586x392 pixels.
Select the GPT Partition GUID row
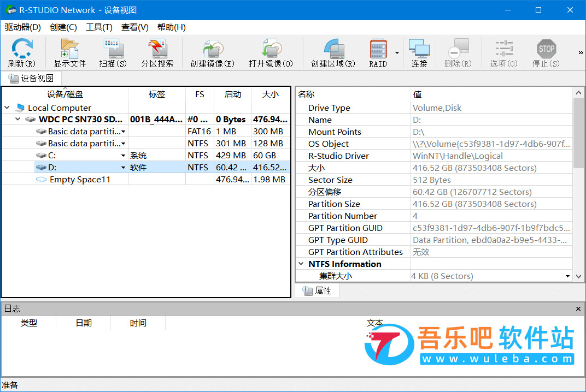click(434, 228)
